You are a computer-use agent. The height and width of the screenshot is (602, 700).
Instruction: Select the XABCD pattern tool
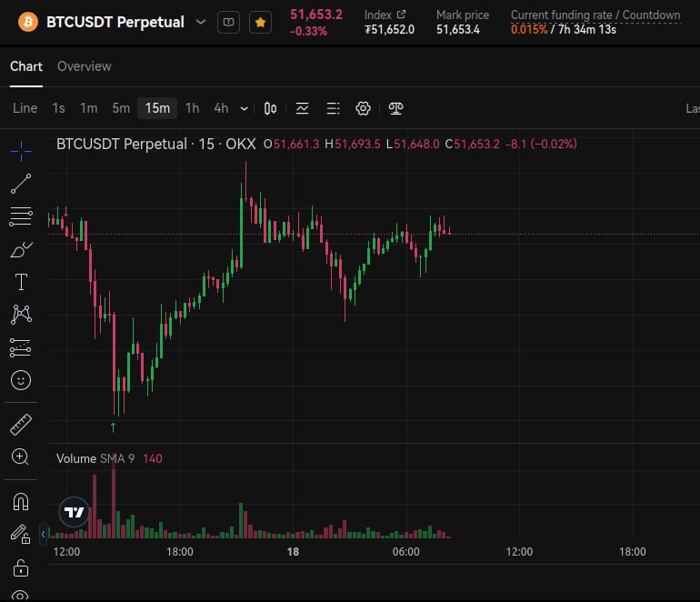pos(21,315)
